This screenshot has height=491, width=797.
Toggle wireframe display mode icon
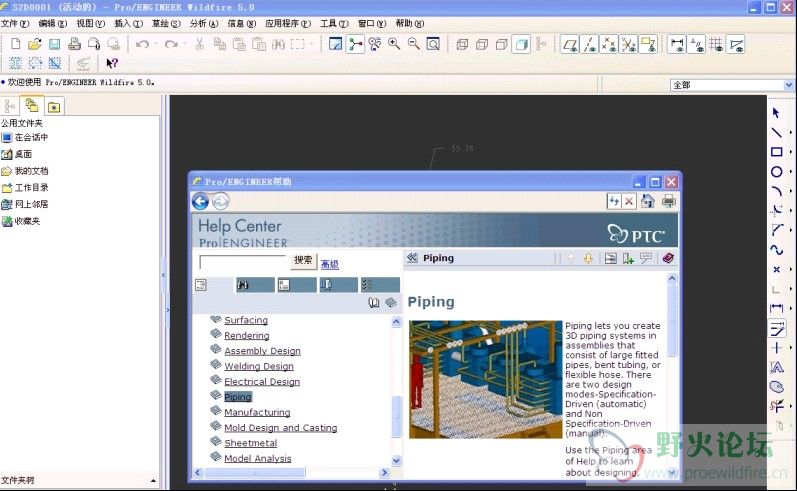coord(462,45)
